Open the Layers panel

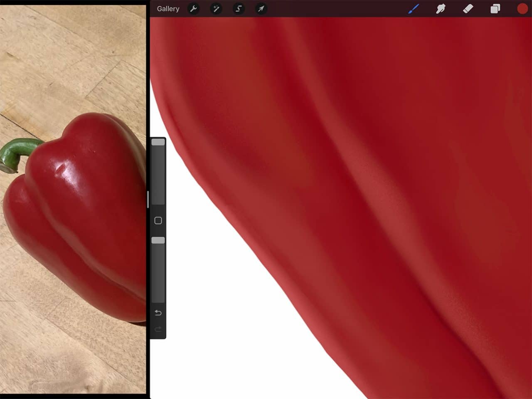(495, 9)
